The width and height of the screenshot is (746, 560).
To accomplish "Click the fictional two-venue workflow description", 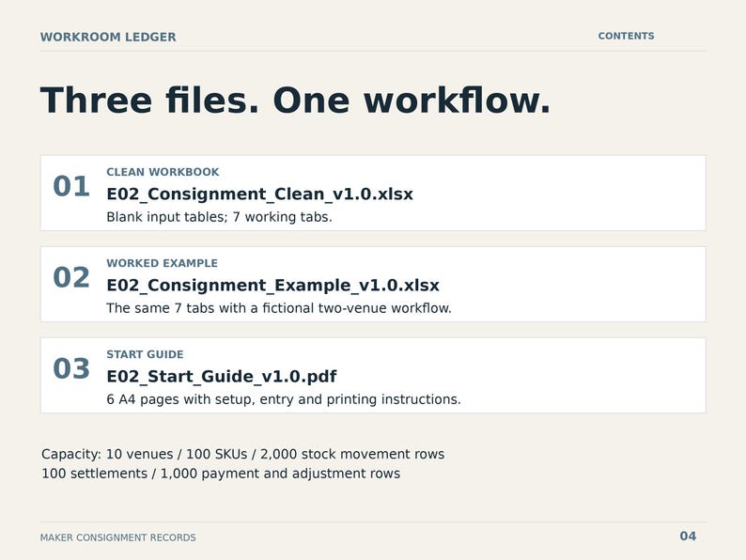I will click(x=279, y=308).
